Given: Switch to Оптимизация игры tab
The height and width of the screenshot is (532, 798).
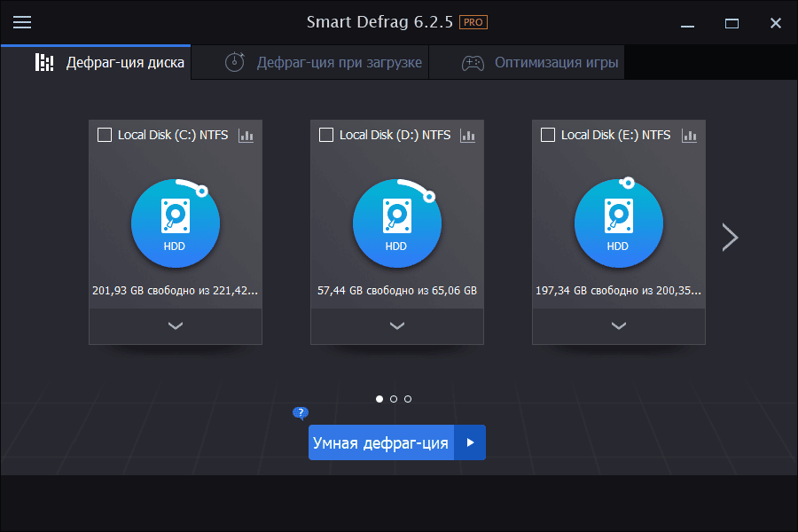Looking at the screenshot, I should pyautogui.click(x=540, y=63).
